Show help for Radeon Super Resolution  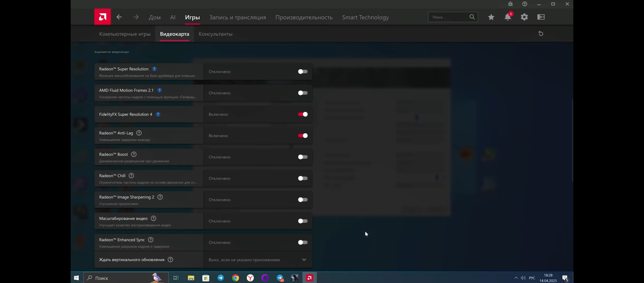(154, 69)
